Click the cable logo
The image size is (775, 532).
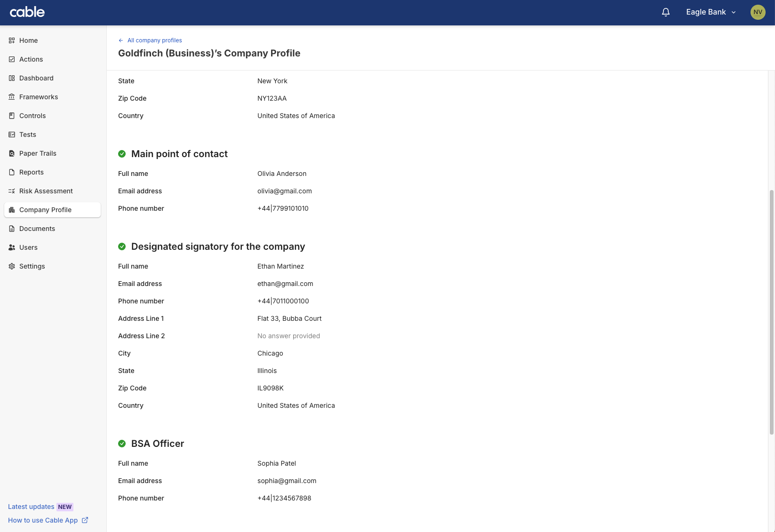27,12
